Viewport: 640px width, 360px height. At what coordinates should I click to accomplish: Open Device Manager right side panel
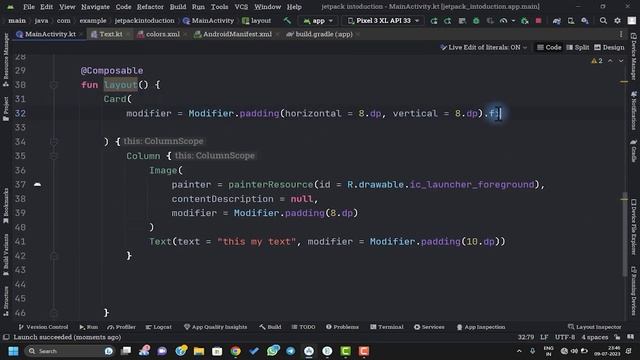coord(633,56)
